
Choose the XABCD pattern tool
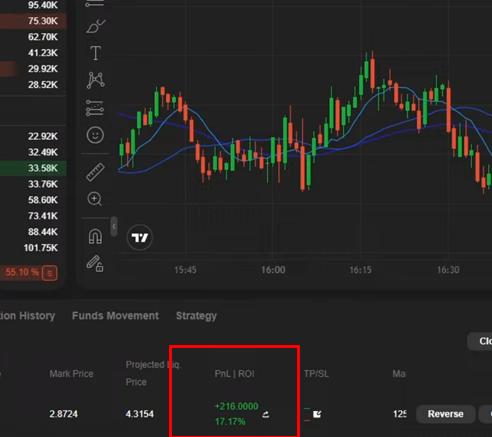[95, 80]
